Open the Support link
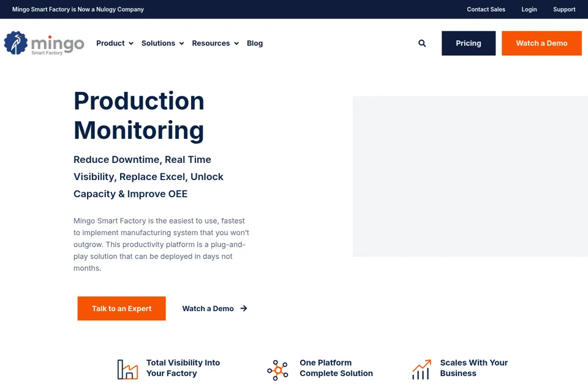Screen dimensions: 588x392 (564, 9)
